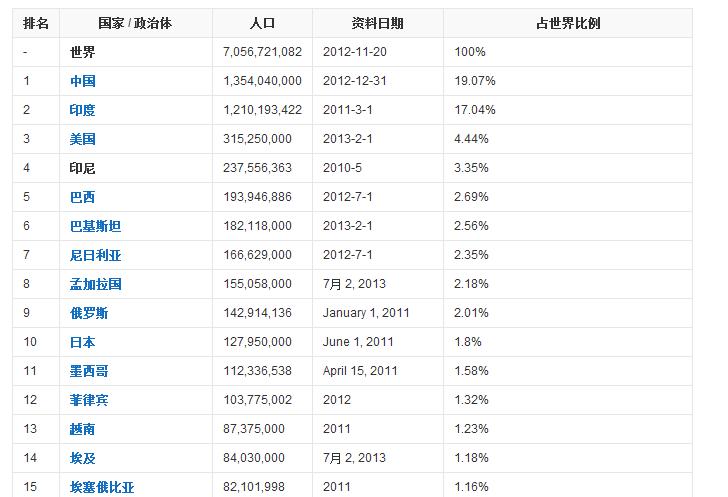Select the 人口 column header
728x497 pixels.
coord(262,23)
